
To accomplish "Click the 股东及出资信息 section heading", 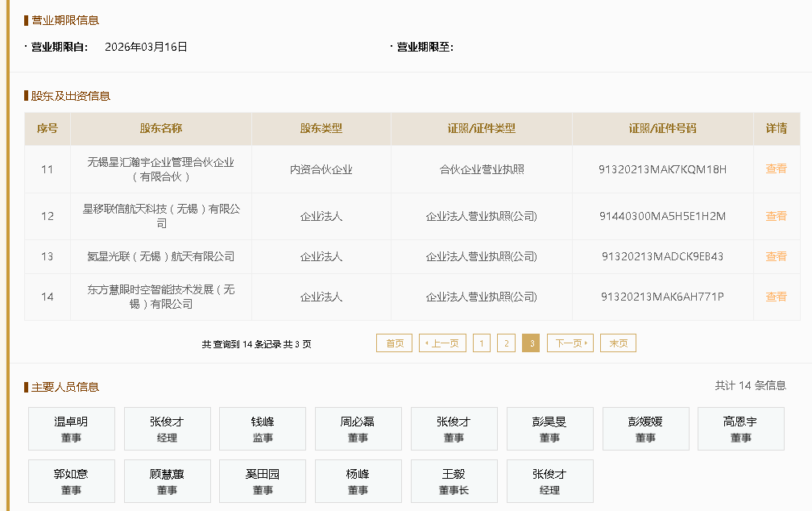I will (x=70, y=96).
